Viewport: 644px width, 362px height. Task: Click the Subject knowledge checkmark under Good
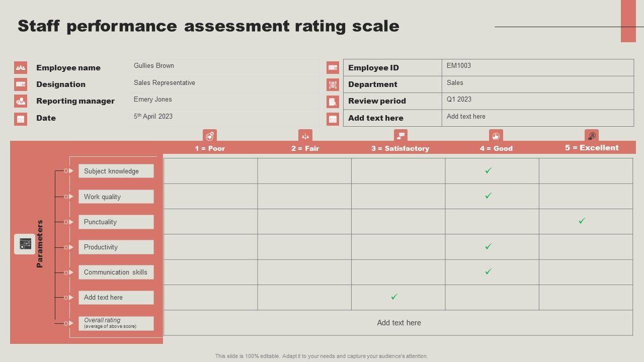(x=488, y=171)
